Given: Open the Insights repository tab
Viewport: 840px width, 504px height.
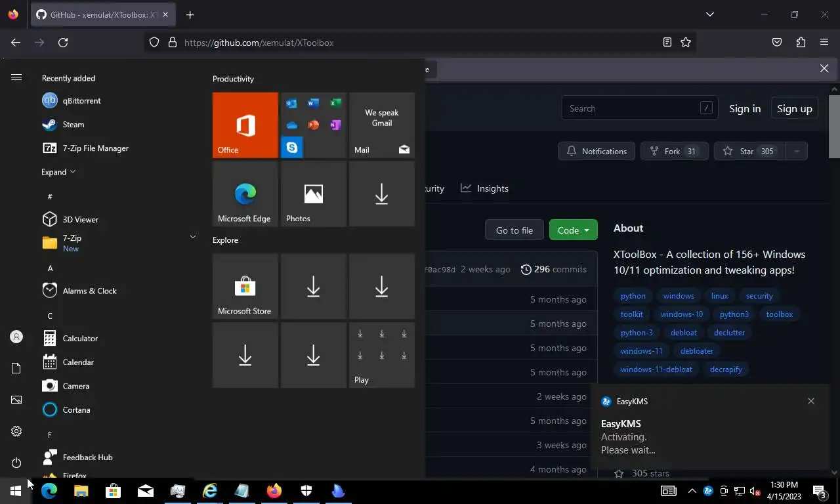Looking at the screenshot, I should (484, 188).
